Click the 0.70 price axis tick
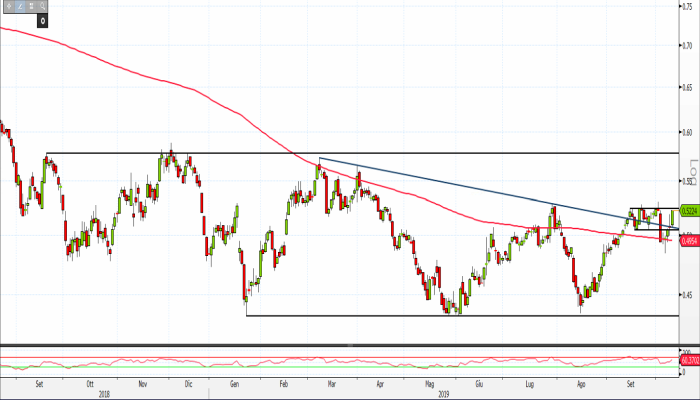The width and height of the screenshot is (700, 400). (x=688, y=46)
